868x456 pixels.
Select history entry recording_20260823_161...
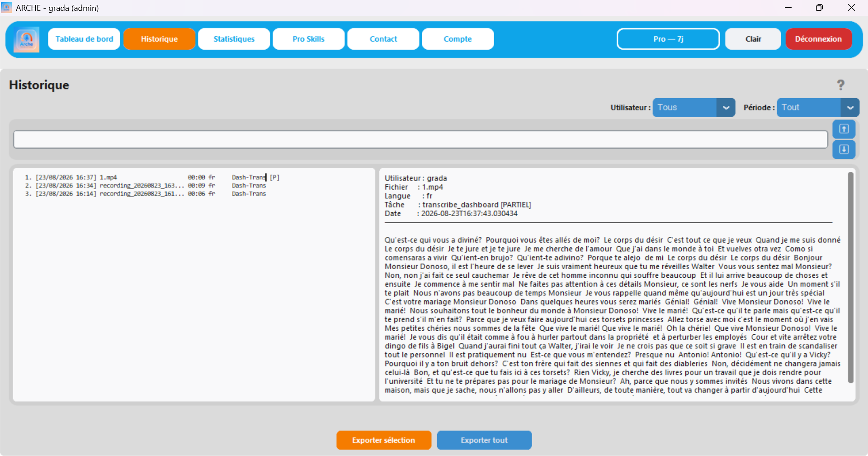tap(146, 194)
